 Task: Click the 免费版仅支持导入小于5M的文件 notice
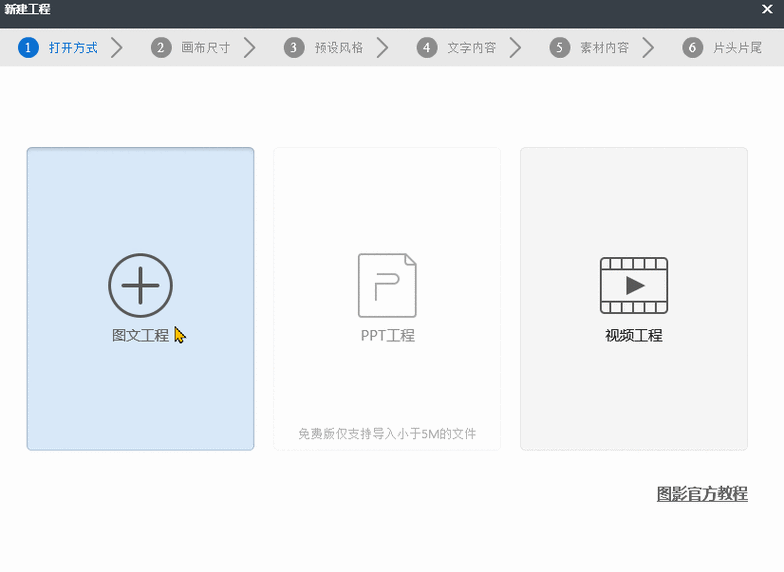(x=387, y=434)
